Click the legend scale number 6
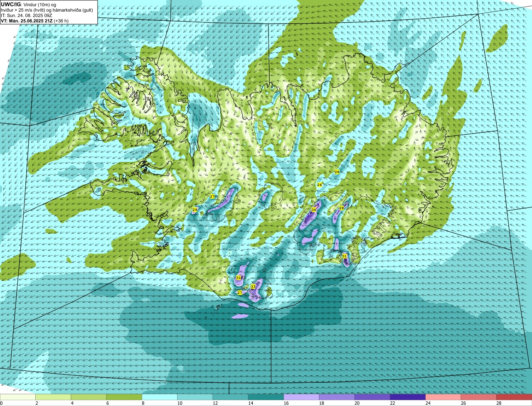The width and height of the screenshot is (532, 406). click(107, 403)
